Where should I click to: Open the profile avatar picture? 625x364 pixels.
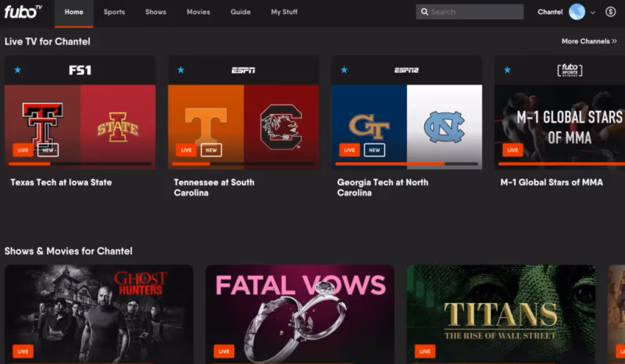click(x=577, y=12)
